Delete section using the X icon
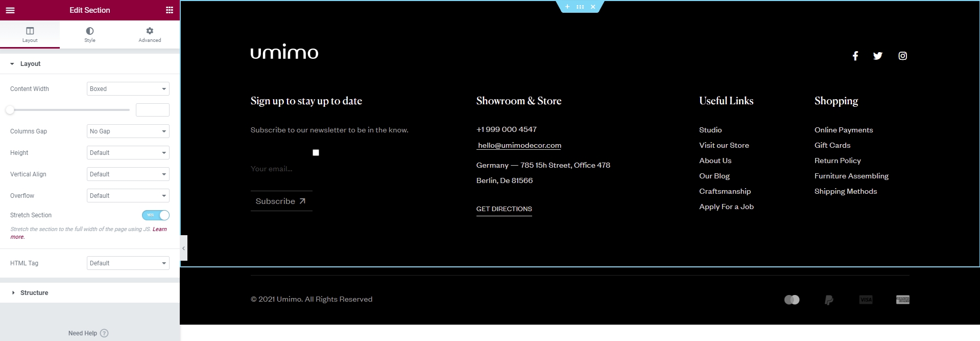The image size is (980, 341). pyautogui.click(x=593, y=7)
